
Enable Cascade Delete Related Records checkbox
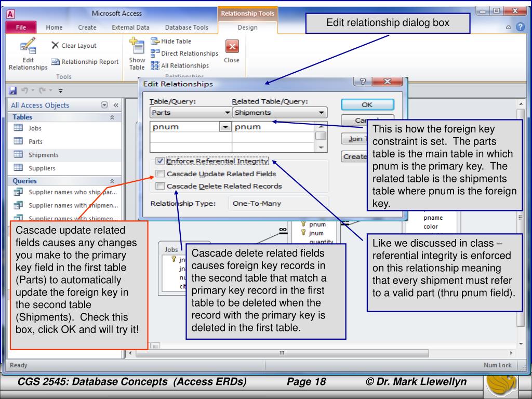(160, 186)
